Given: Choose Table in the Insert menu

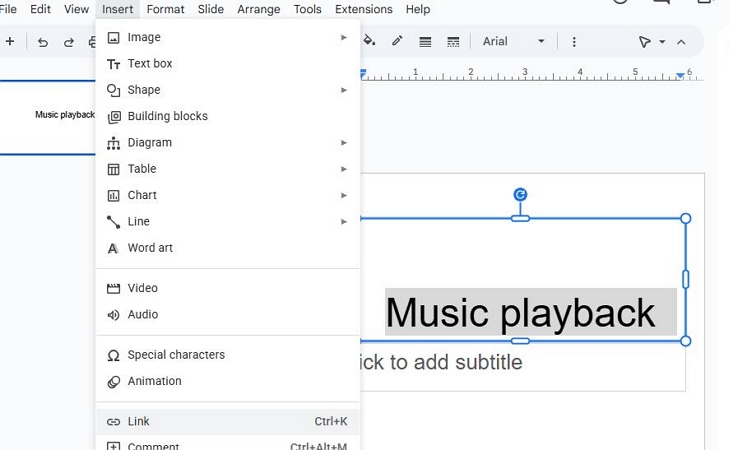Looking at the screenshot, I should click(x=228, y=169).
